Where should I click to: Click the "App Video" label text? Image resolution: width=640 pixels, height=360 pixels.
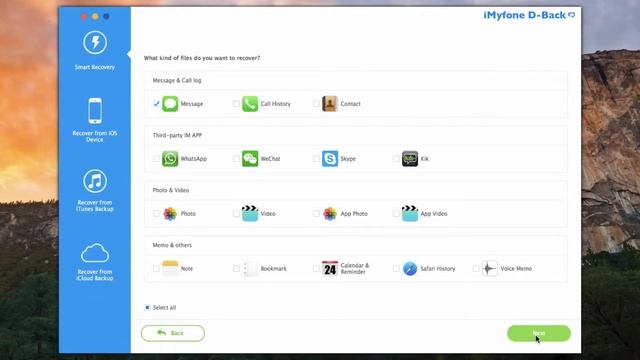[434, 213]
